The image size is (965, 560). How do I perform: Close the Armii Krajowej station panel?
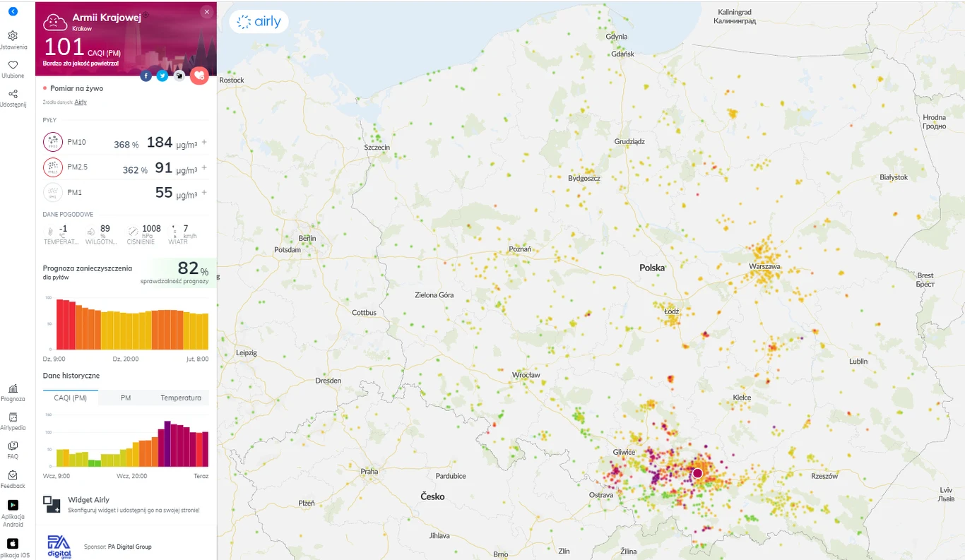(x=206, y=11)
